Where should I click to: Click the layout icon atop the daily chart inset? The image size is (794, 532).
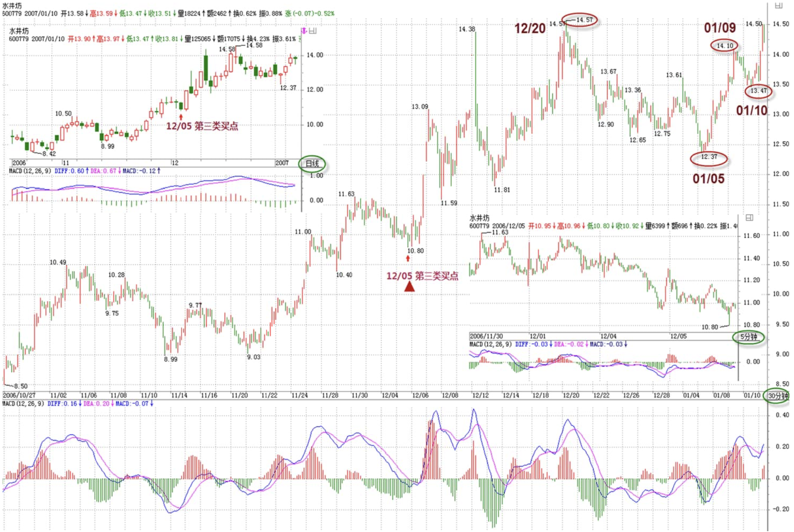tap(313, 31)
